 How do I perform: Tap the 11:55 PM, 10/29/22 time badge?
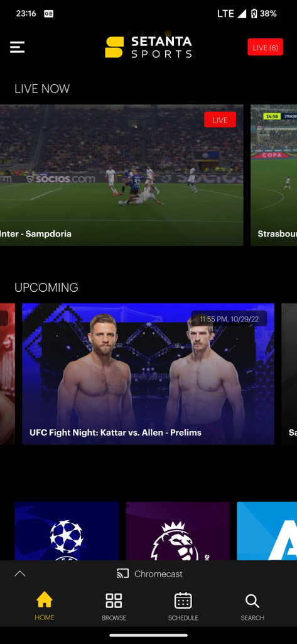[229, 318]
